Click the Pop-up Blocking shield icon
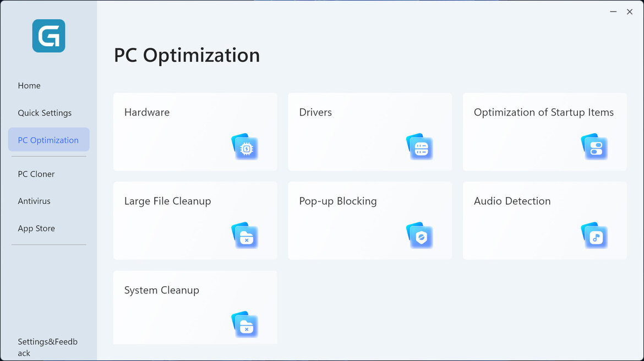Image resolution: width=644 pixels, height=361 pixels. click(420, 236)
